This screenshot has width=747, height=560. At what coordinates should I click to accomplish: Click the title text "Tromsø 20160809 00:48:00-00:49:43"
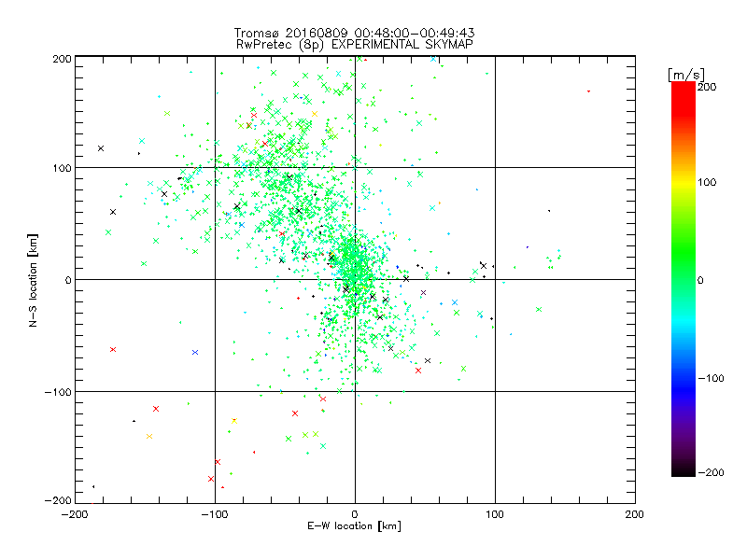pyautogui.click(x=354, y=33)
